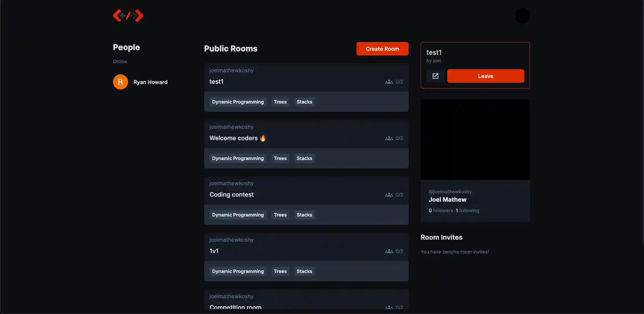Select the 1v1 room title
Viewport: 644px width, 314px height.
click(214, 251)
